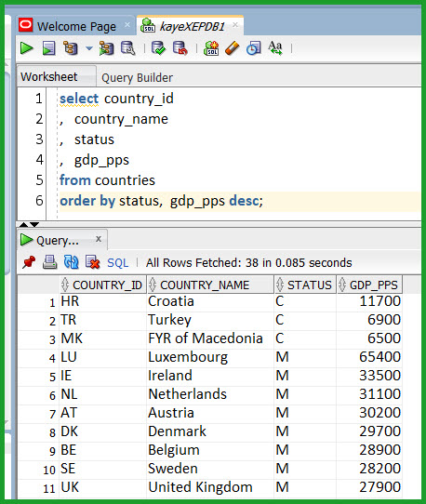
Task: Click the GDP value 11700
Action: 379,301
